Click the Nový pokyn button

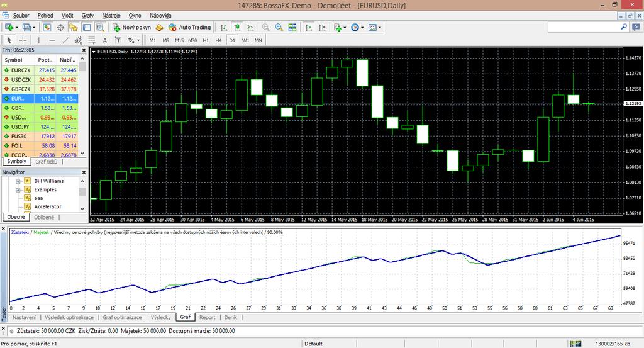(132, 27)
